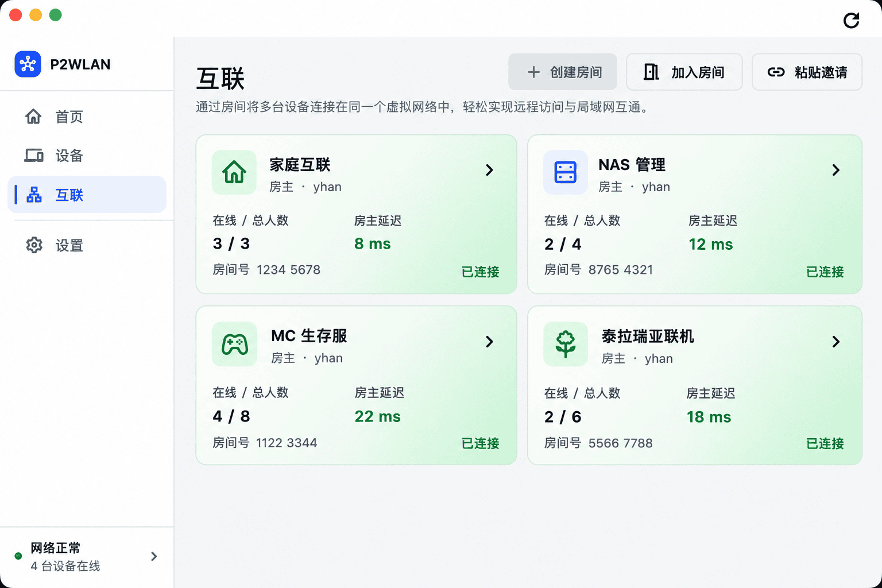This screenshot has height=588, width=882.
Task: Click the 12 ms host latency value
Action: 711,244
